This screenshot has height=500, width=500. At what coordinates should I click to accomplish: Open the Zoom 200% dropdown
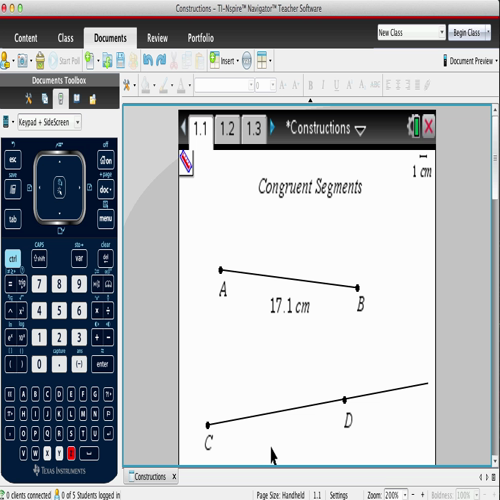pyautogui.click(x=405, y=495)
